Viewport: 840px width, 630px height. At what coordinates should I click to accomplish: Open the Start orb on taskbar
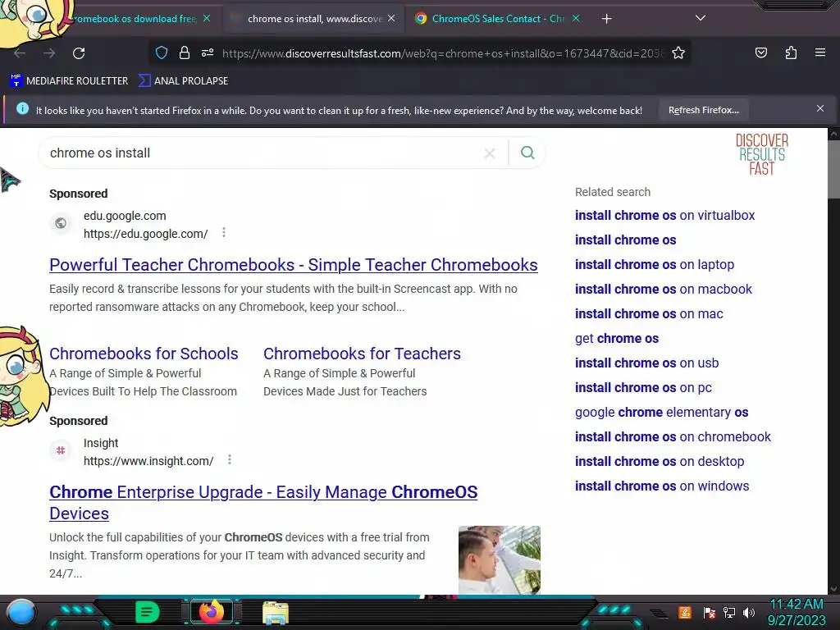(21, 612)
